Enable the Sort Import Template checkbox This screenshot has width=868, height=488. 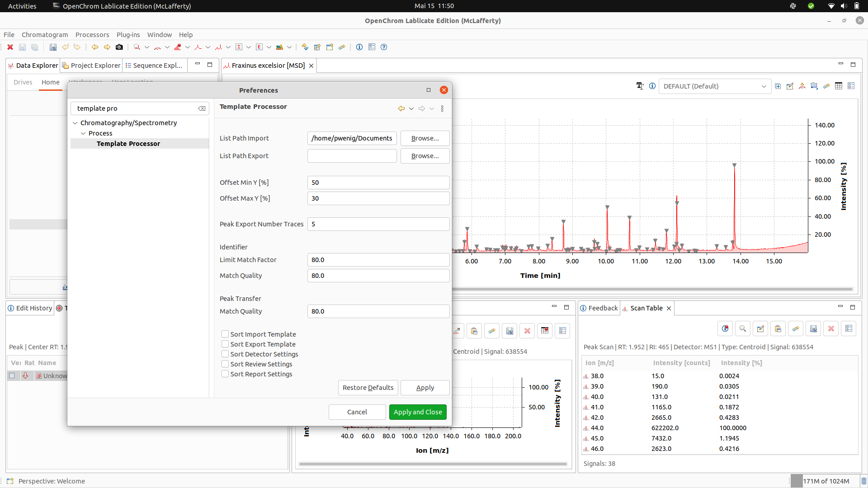[225, 334]
